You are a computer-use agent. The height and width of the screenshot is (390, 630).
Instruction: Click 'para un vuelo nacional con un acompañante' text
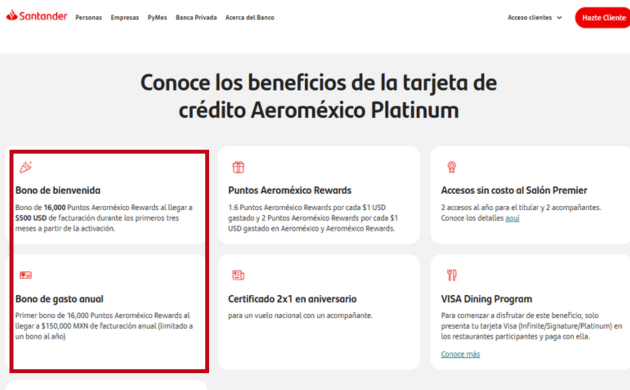coord(300,316)
